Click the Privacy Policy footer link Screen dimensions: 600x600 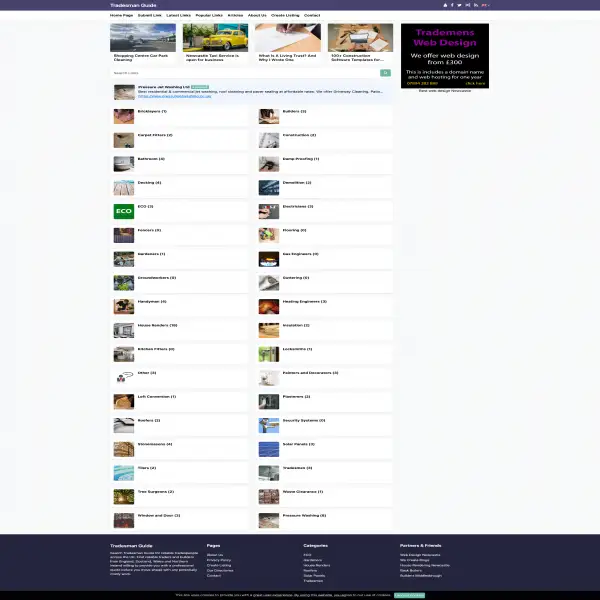pos(219,560)
